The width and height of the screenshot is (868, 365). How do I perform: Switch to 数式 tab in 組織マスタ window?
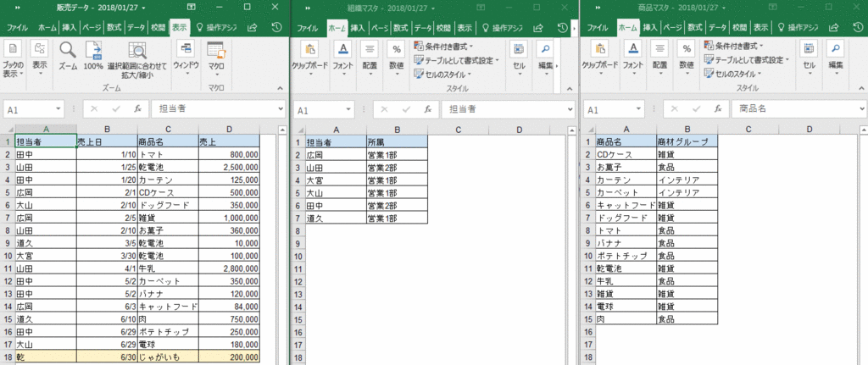(x=402, y=28)
